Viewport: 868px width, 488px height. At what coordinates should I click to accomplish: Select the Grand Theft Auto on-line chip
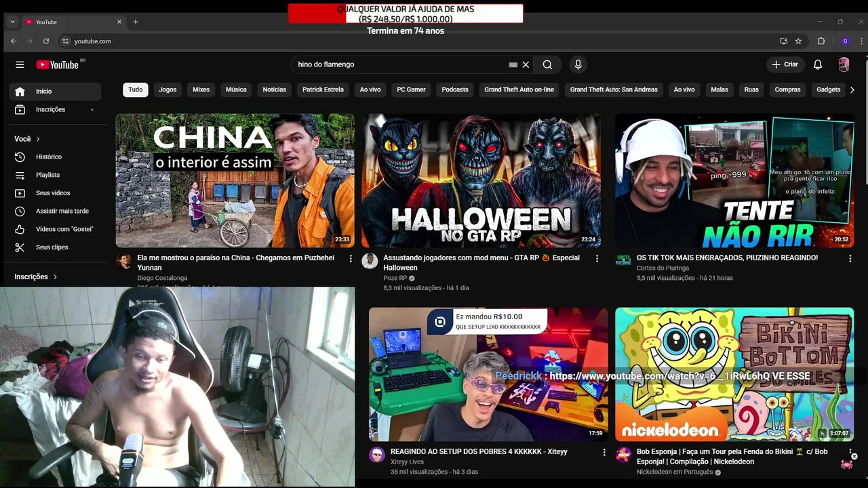(519, 89)
